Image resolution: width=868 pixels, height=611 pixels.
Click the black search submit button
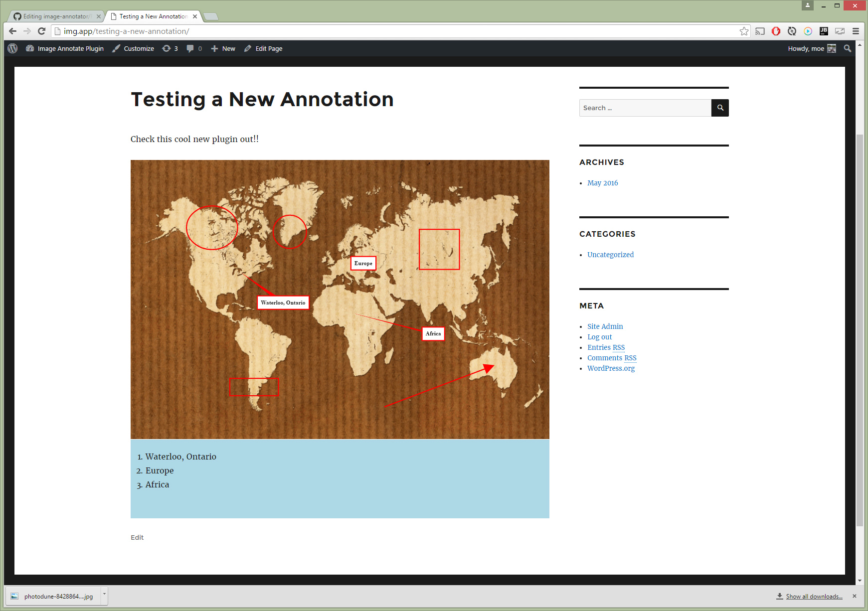(x=720, y=108)
